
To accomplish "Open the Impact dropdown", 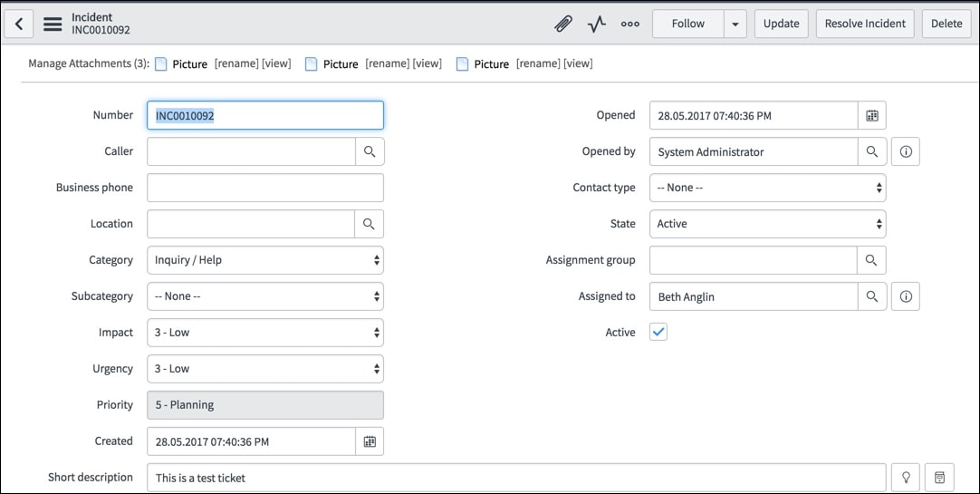I will click(x=265, y=333).
